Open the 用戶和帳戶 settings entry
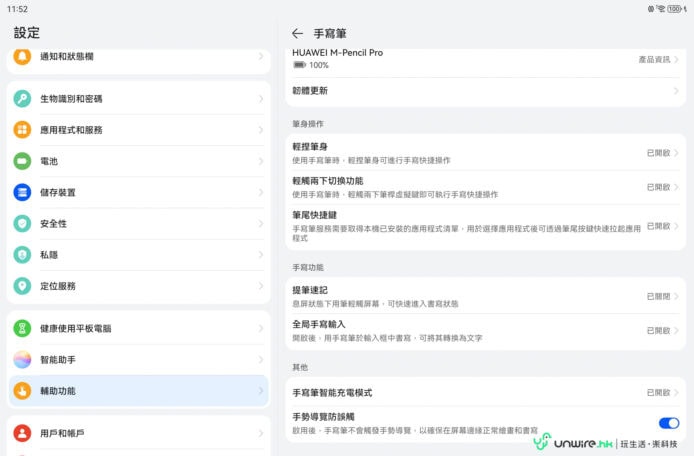The height and width of the screenshot is (456, 694). [x=138, y=433]
